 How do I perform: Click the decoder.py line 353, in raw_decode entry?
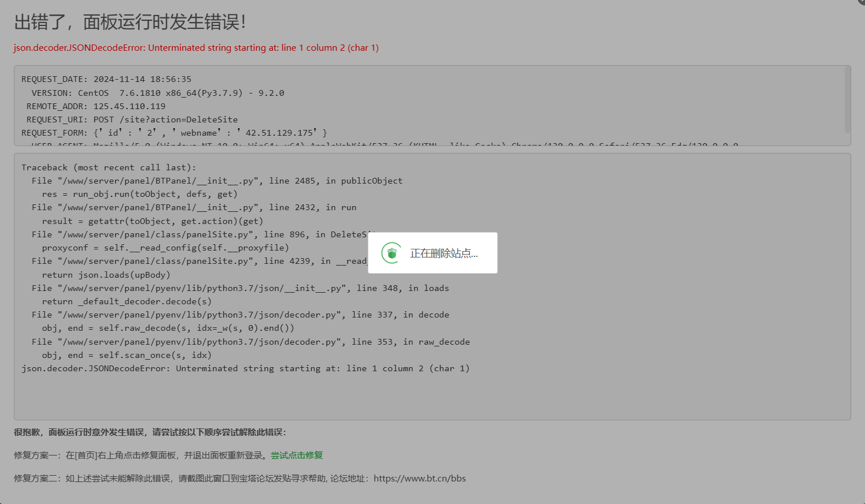[x=251, y=342]
